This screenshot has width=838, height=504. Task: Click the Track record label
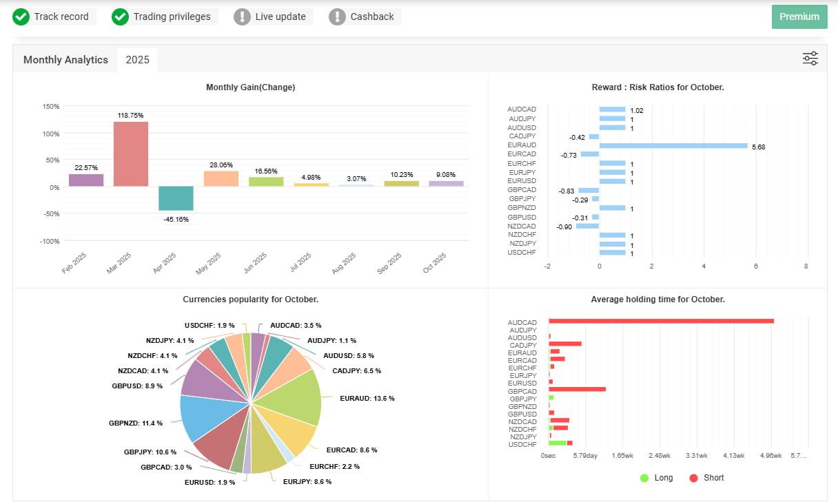61,17
